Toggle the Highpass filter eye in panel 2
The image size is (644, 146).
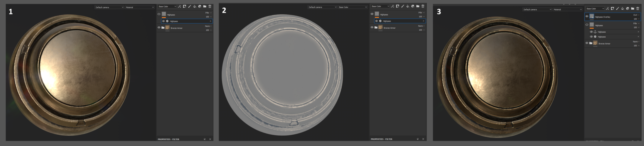pyautogui.click(x=376, y=21)
